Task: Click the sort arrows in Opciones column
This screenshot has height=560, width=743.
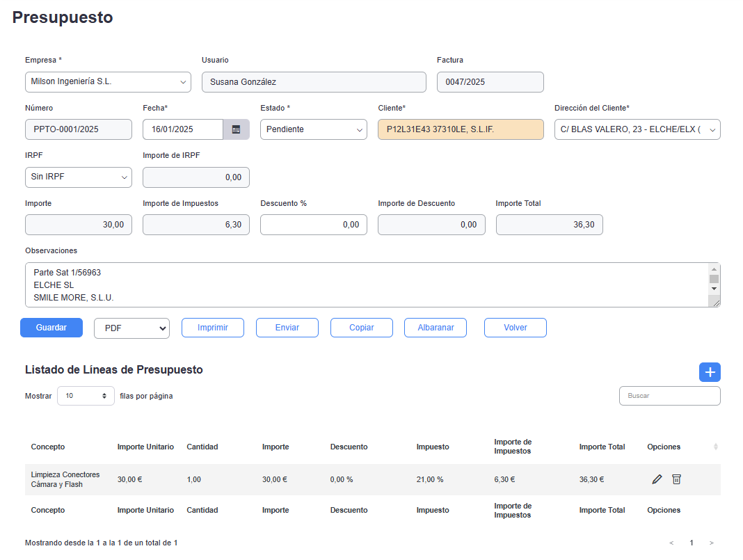Action: tap(716, 447)
